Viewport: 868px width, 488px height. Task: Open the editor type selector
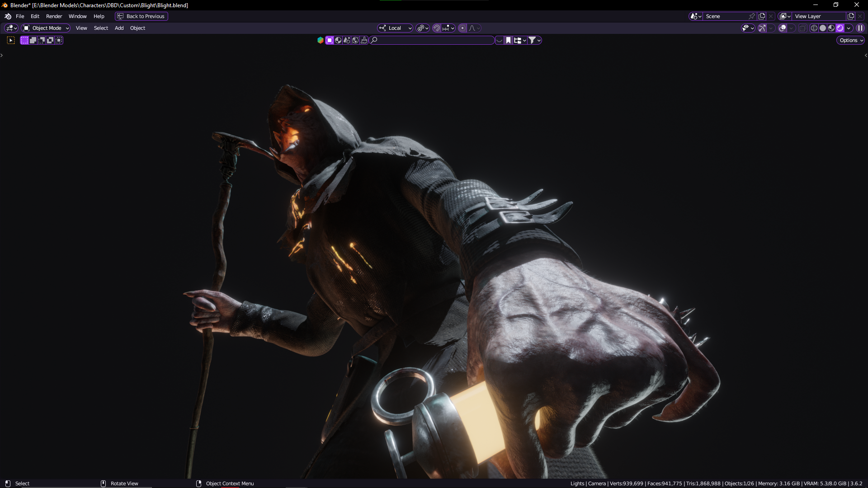point(11,28)
